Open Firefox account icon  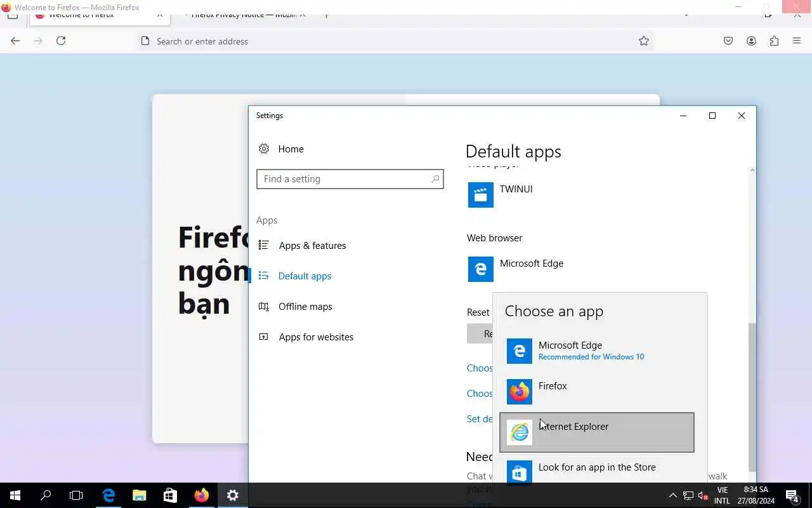(751, 41)
